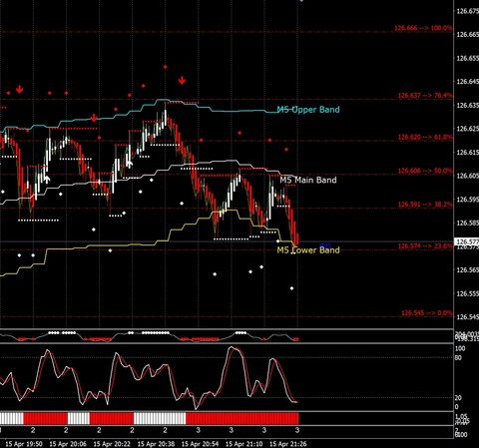The image size is (479, 448).
Task: Click 126.625 on the price scale
Action: click(467, 129)
